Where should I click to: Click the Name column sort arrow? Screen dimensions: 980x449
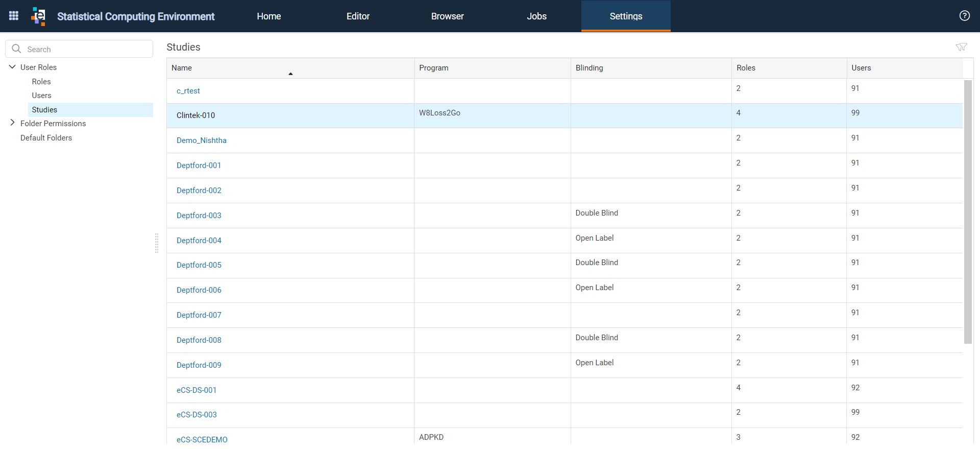290,74
